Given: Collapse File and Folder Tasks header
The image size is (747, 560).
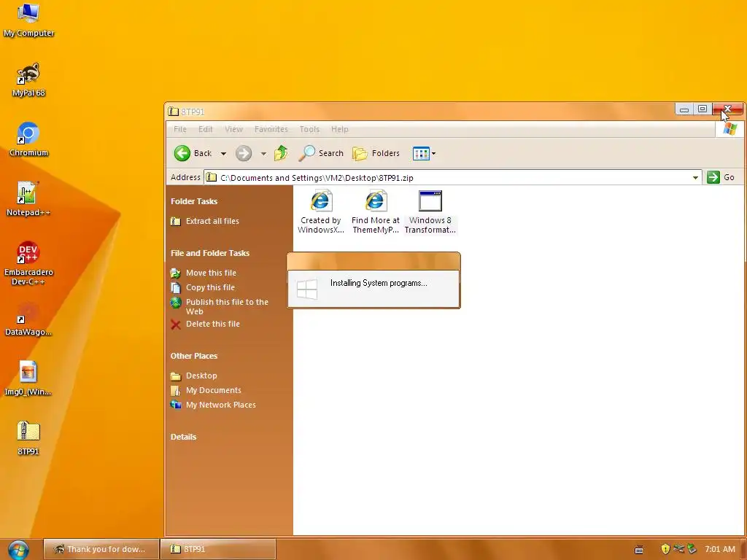Looking at the screenshot, I should click(x=210, y=253).
